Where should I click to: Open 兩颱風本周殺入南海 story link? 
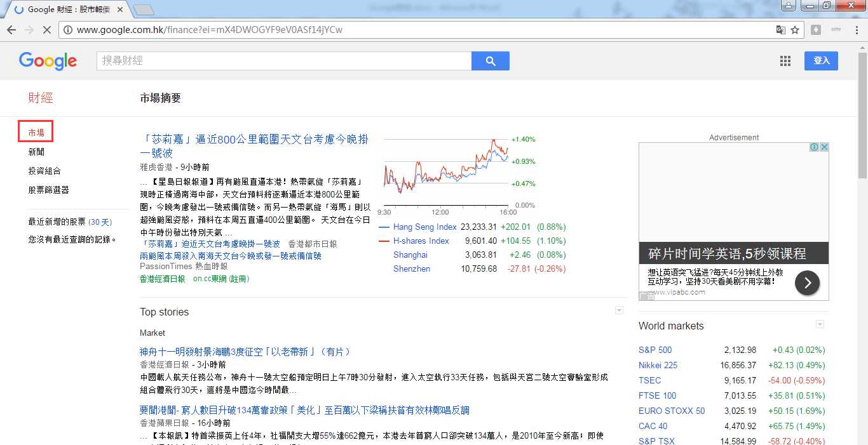coord(231,256)
